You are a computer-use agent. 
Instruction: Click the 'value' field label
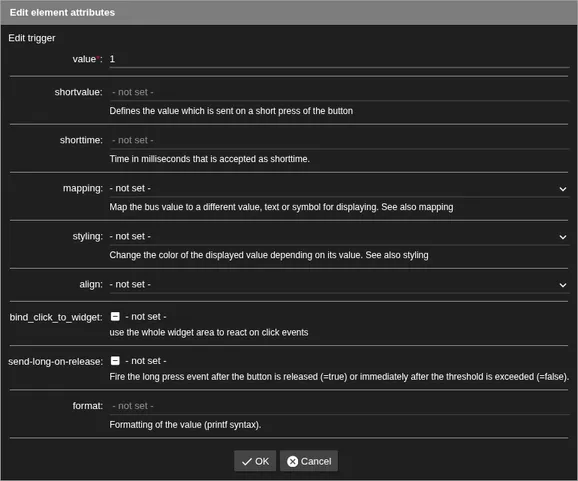(87, 59)
